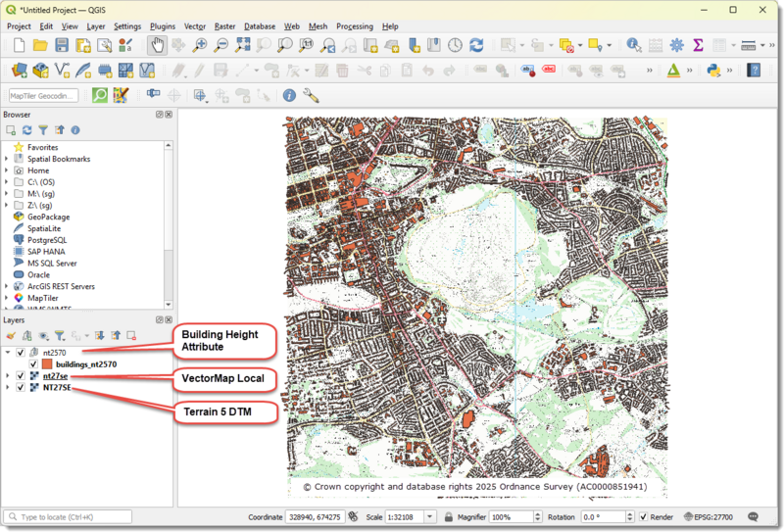Open a project using the folder icon
784x532 pixels.
click(x=40, y=45)
